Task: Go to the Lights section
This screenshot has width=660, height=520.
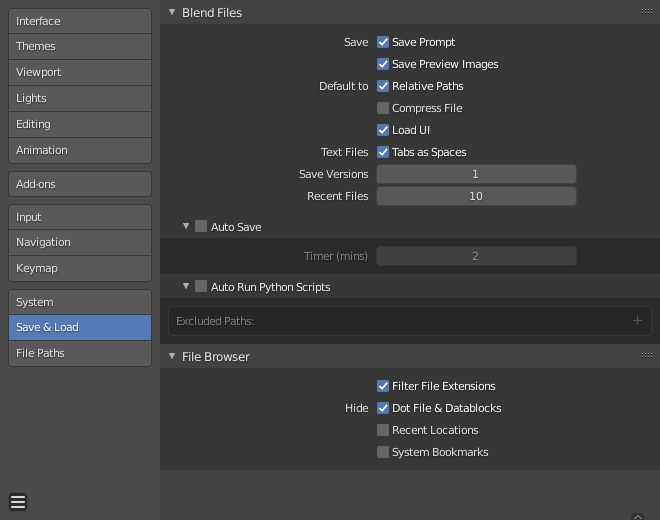Action: pyautogui.click(x=80, y=99)
